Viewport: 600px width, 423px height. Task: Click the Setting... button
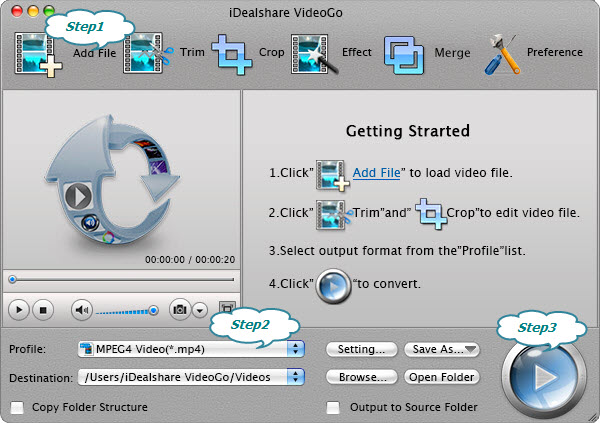coord(361,349)
